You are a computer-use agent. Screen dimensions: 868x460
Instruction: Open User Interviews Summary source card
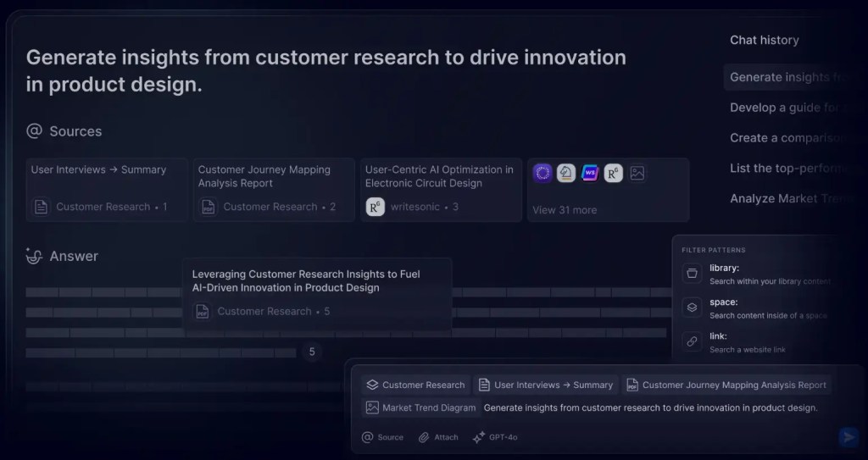click(x=107, y=189)
